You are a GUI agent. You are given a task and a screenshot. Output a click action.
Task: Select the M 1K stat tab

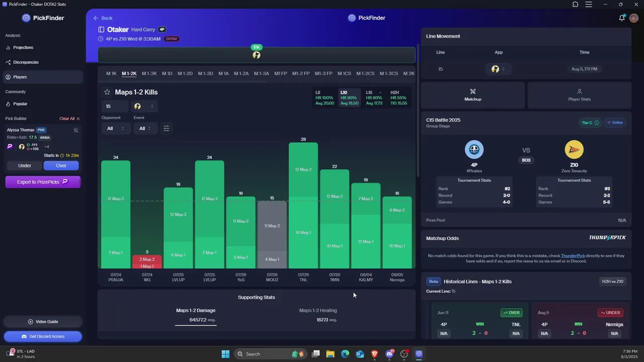click(x=111, y=73)
